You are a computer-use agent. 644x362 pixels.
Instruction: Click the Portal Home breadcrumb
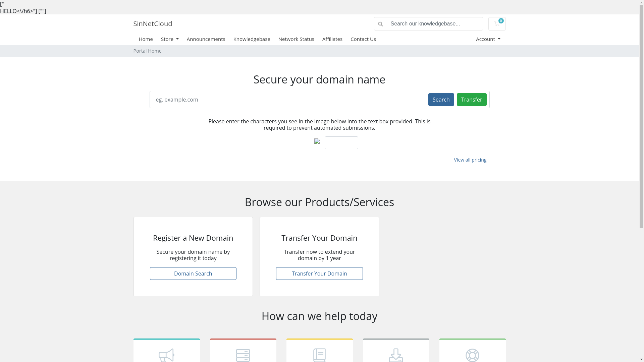(x=148, y=51)
